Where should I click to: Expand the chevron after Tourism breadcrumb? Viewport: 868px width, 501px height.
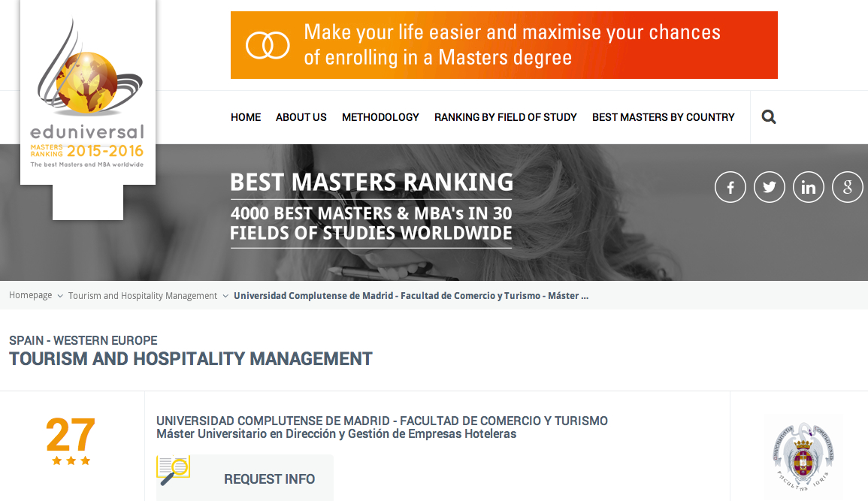tap(225, 297)
